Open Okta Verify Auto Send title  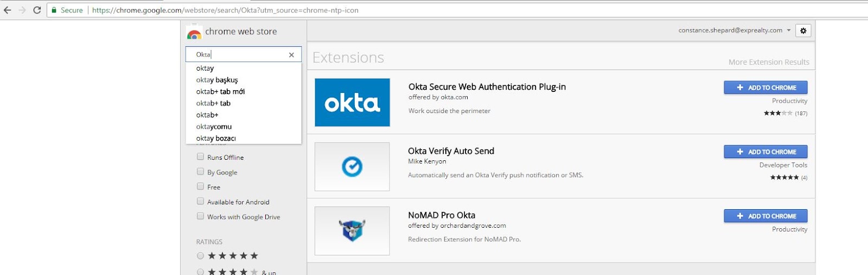[451, 151]
